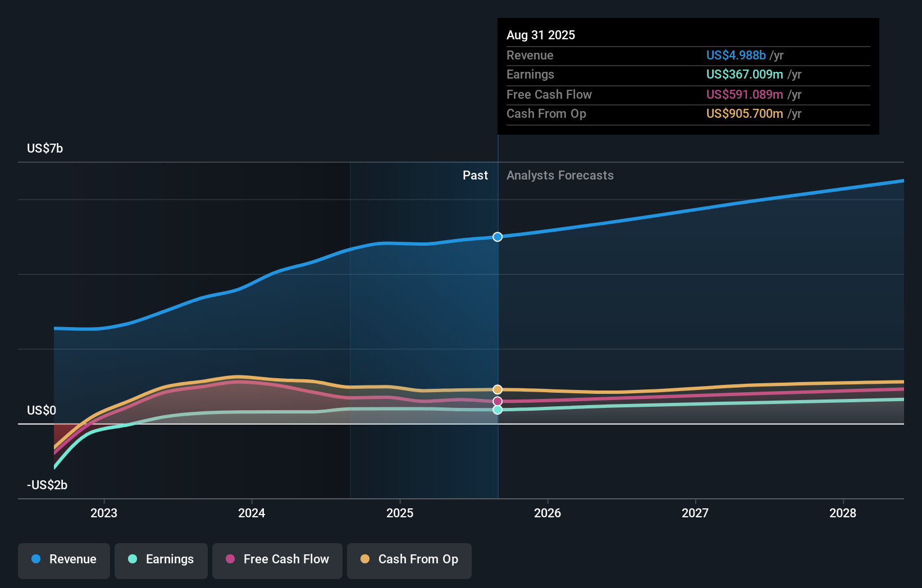Switch to the Past section of chart
Image resolution: width=922 pixels, height=588 pixels.
(x=476, y=175)
